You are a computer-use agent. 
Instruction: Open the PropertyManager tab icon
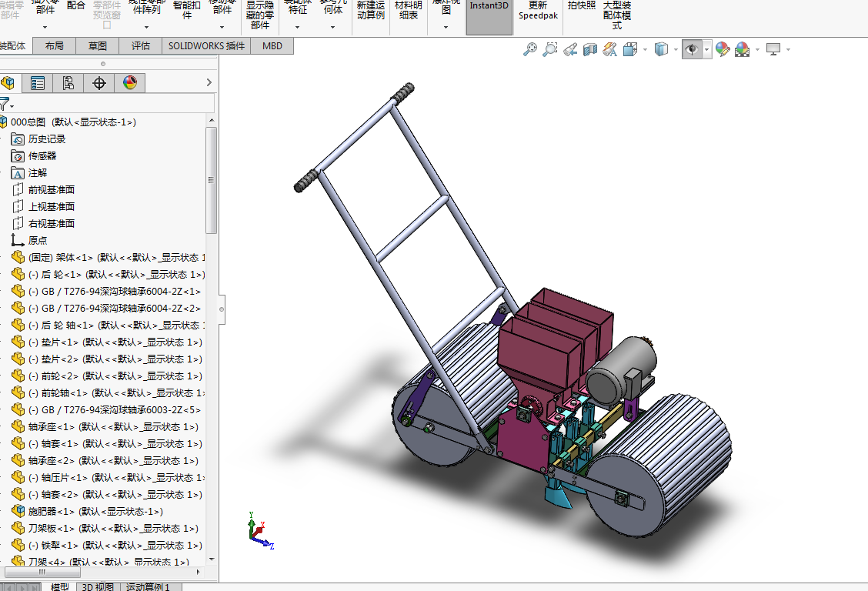click(x=38, y=83)
